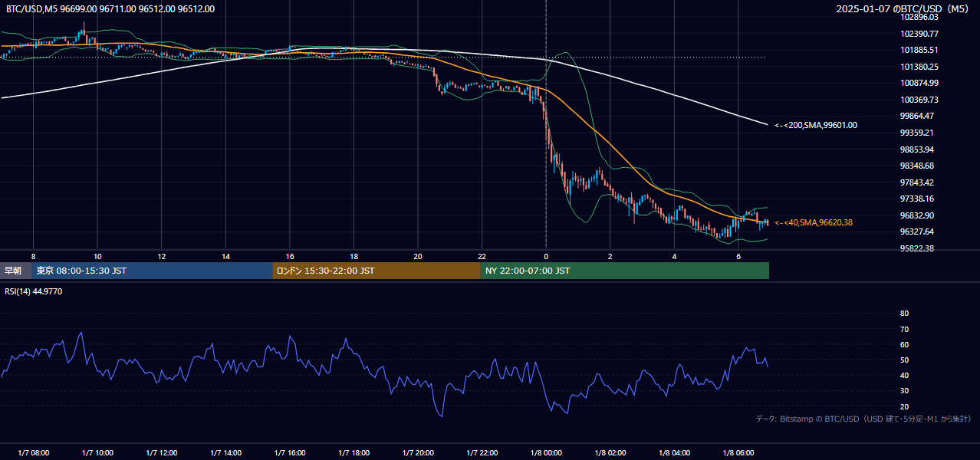Image resolution: width=980 pixels, height=460 pixels.
Task: Click price axis value 100369.73
Action: click(919, 100)
